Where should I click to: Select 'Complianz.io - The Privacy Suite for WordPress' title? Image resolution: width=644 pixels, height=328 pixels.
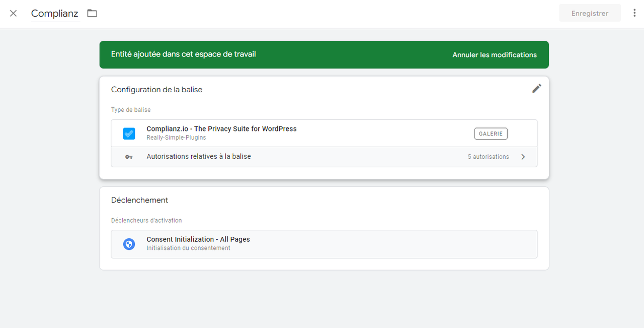[221, 129]
